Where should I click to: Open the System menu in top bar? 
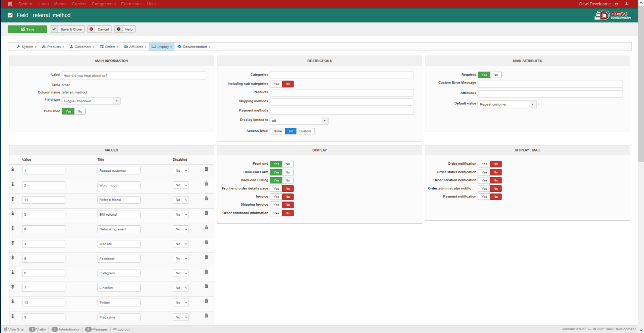click(25, 4)
